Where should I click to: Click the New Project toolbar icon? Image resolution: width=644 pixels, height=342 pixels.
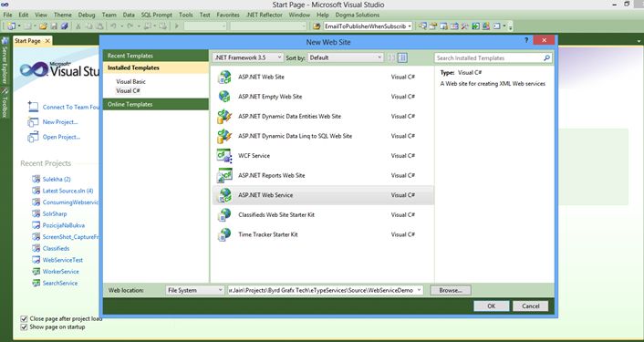(11, 26)
